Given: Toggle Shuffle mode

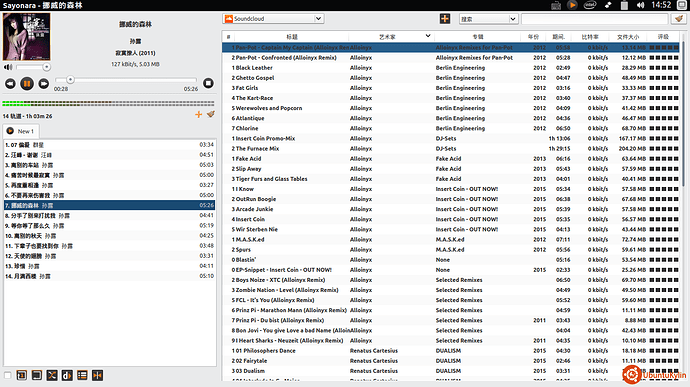Looking at the screenshot, I should [x=52, y=375].
